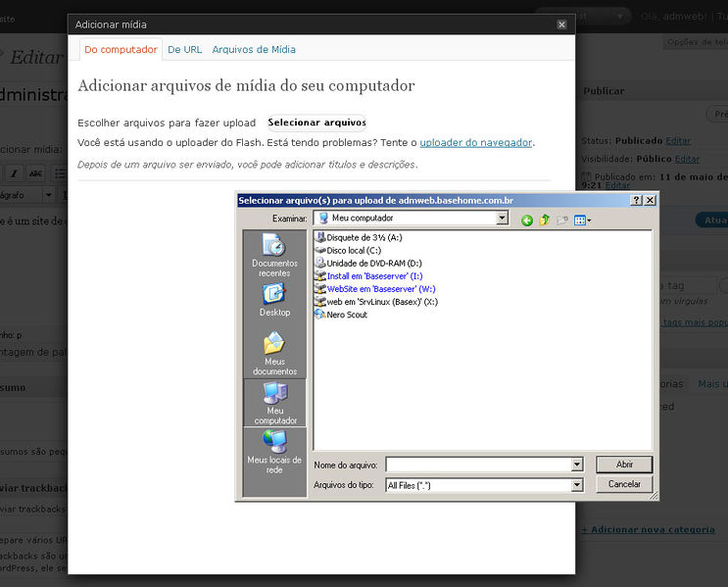Open the view menu icon
Viewport: 728px width, 587px height.
582,220
